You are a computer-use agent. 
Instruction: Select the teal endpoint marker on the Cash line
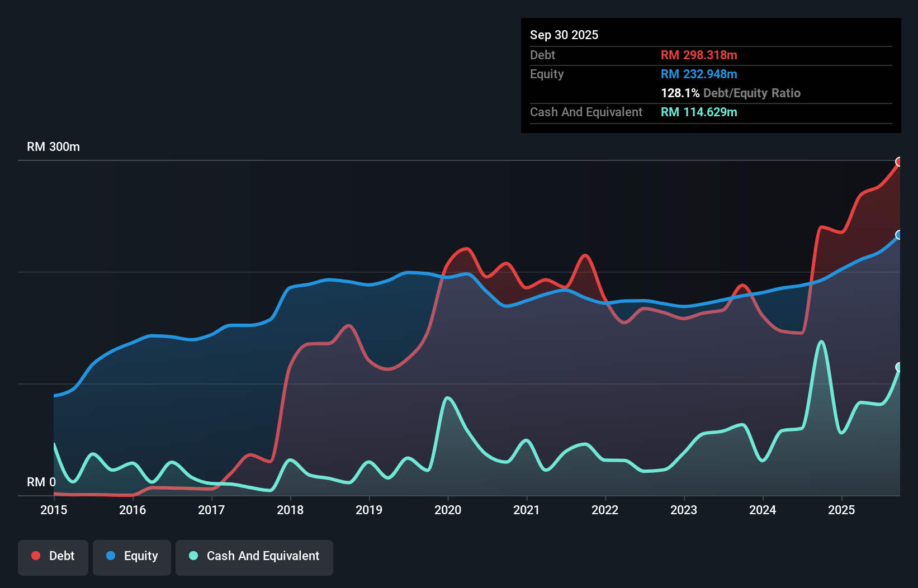899,367
